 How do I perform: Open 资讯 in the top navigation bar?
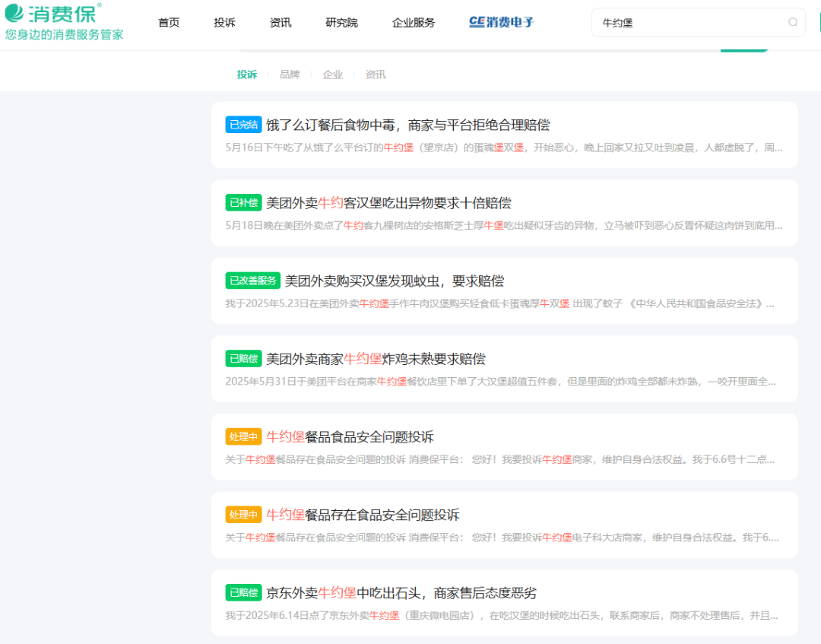[280, 23]
